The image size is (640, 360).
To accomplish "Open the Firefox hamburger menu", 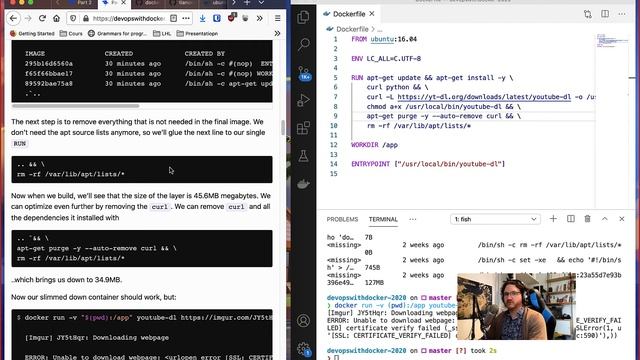I will (x=278, y=18).
